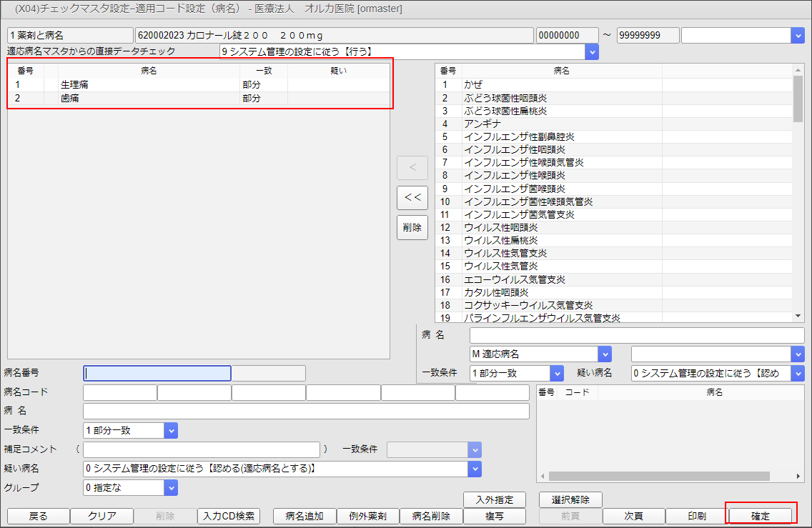The width and height of the screenshot is (812, 528).
Task: Open 入力CD検索
Action: pos(228,516)
